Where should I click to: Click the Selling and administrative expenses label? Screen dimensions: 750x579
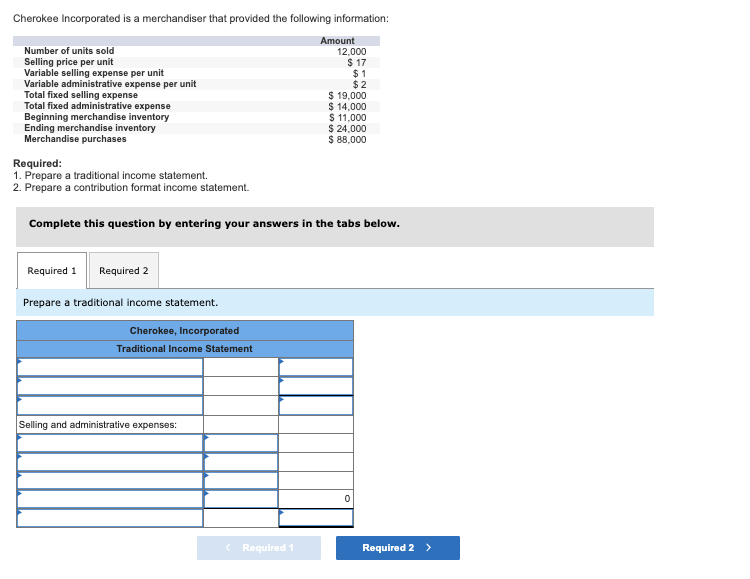[x=98, y=424]
